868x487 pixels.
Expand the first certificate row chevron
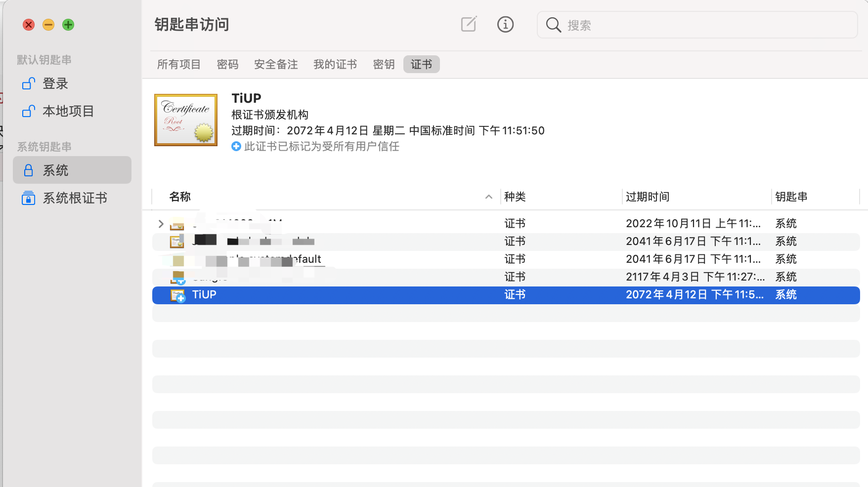pos(161,224)
